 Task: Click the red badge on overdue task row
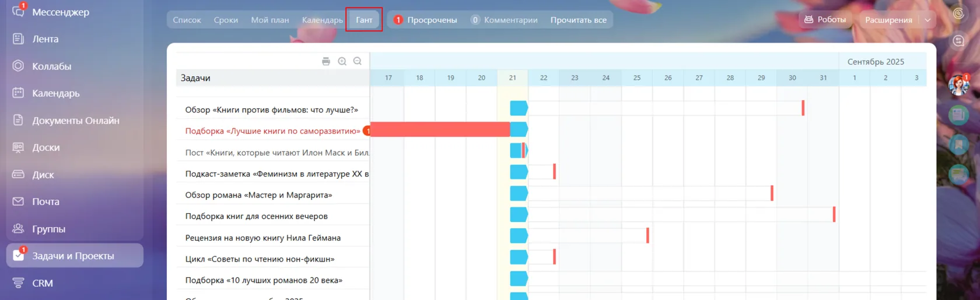[367, 131]
